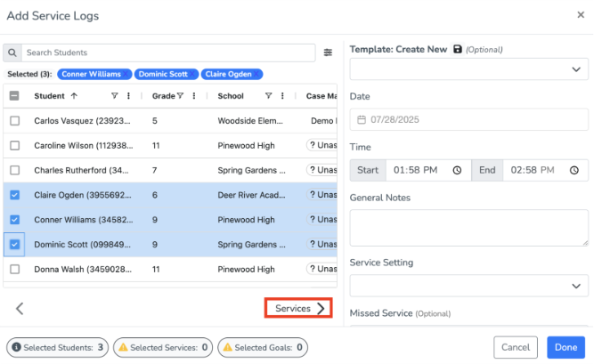
Task: Click Donna Walsh student name
Action: [83, 270]
